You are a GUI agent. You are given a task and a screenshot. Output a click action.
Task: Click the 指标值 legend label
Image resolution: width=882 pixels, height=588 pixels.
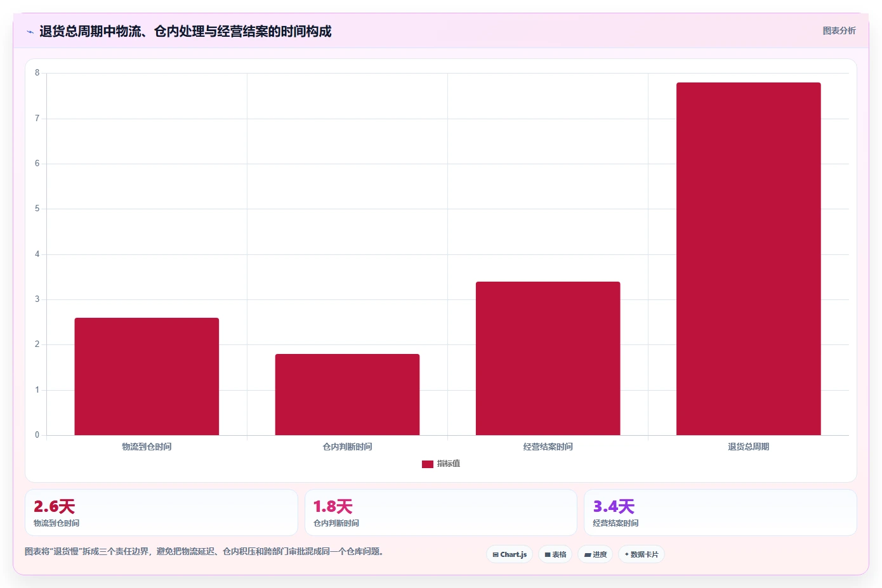[x=449, y=464]
